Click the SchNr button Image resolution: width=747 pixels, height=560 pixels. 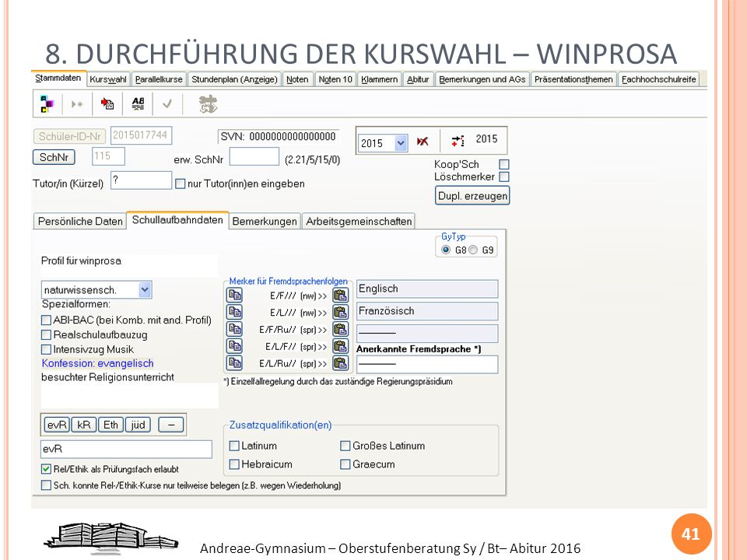(x=54, y=157)
